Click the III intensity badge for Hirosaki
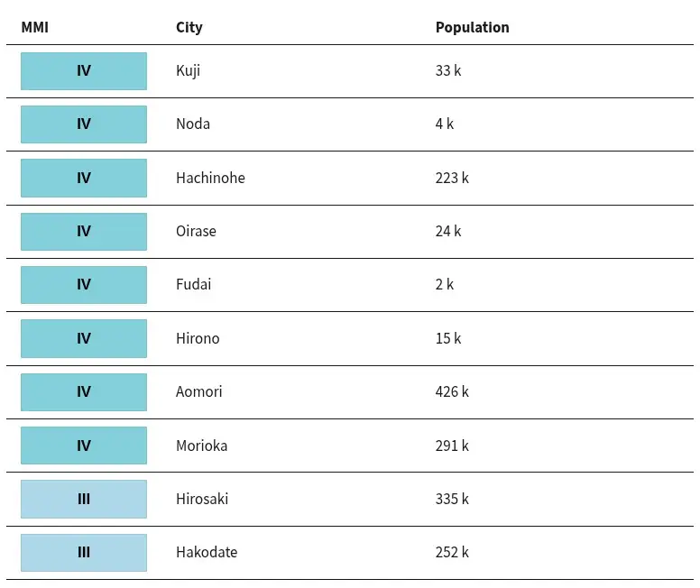The image size is (700, 588). [84, 499]
